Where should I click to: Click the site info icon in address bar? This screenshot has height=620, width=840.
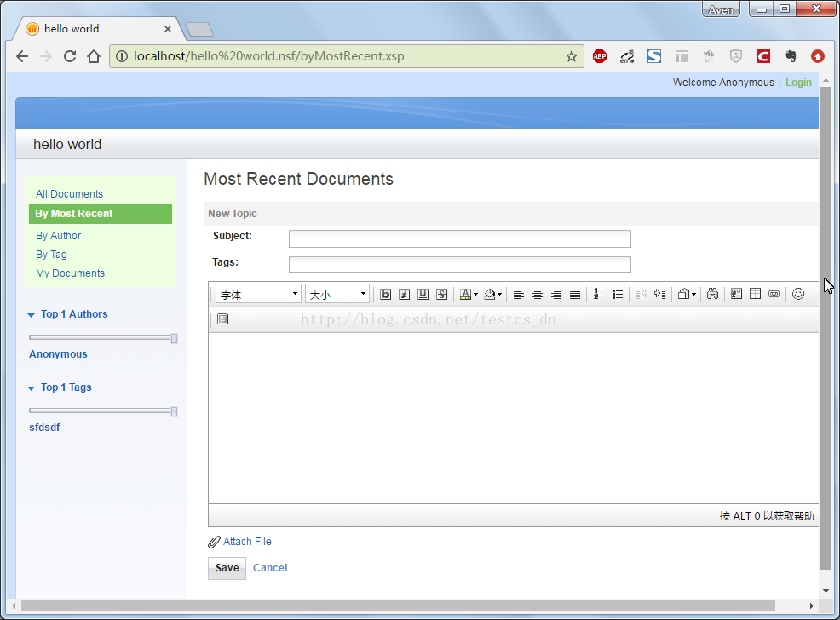[x=122, y=56]
